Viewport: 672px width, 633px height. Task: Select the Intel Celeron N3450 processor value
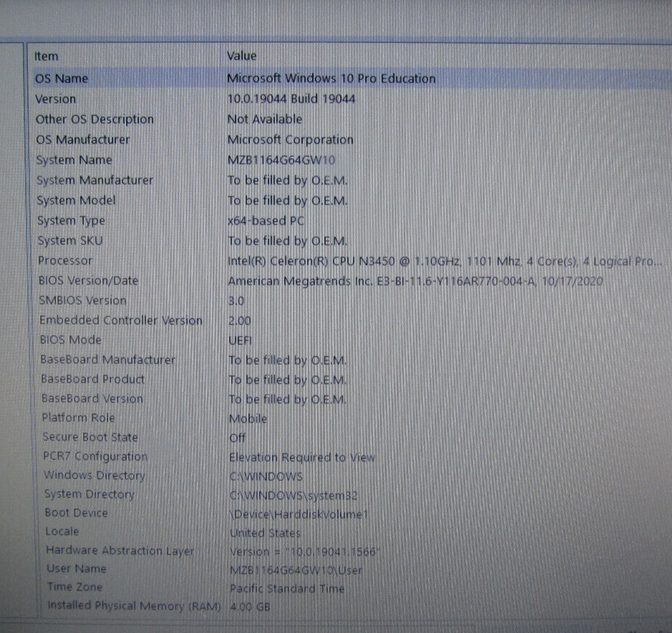coord(445,261)
